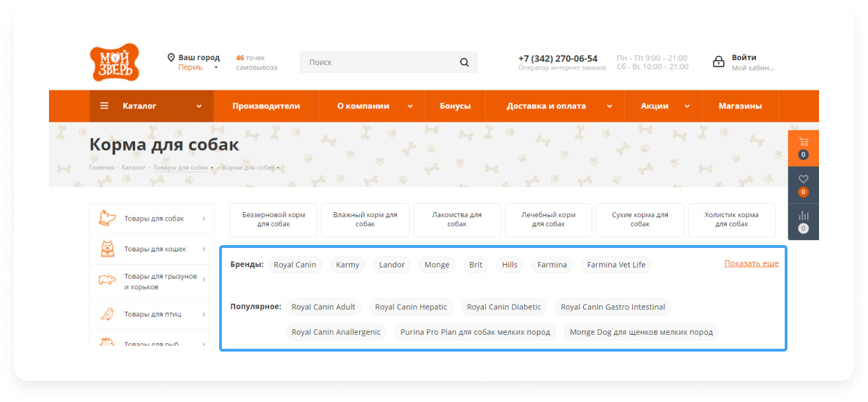
Task: Select the Royal Canin Hepatic tag
Action: (411, 307)
